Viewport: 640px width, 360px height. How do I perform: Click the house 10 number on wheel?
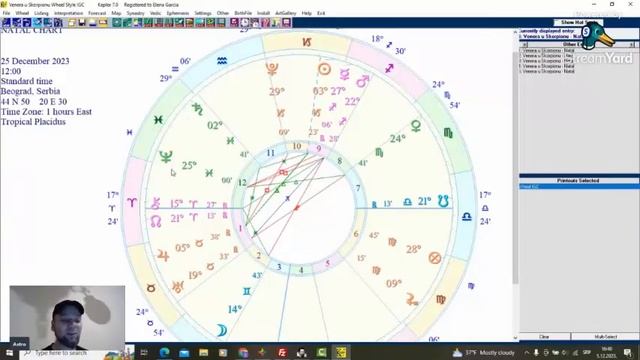pos(297,146)
